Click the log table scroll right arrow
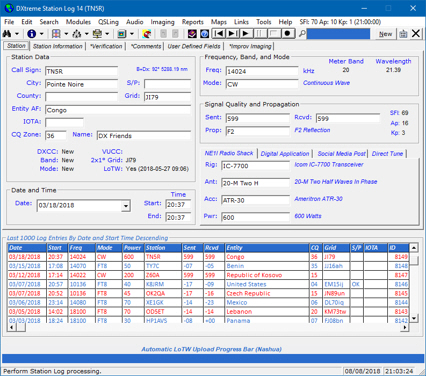The width and height of the screenshot is (426, 376). 405,327
